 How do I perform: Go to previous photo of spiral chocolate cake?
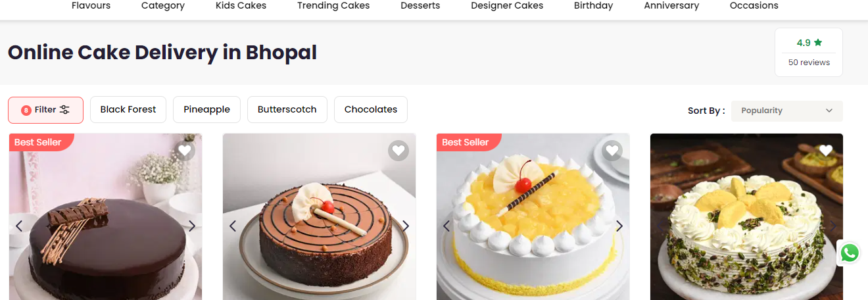(232, 226)
